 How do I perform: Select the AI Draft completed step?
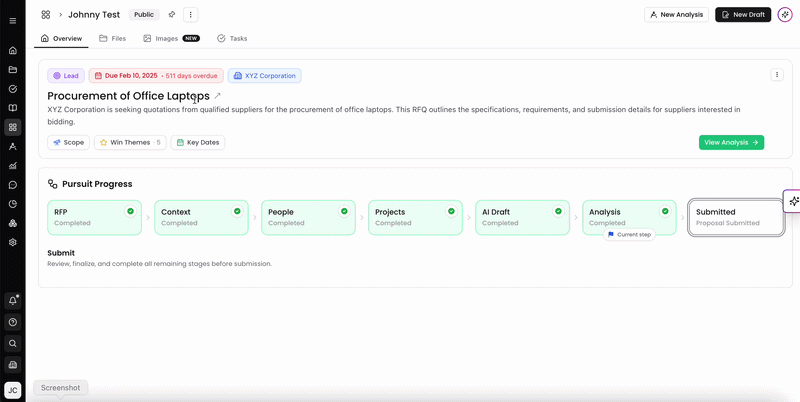click(x=522, y=217)
